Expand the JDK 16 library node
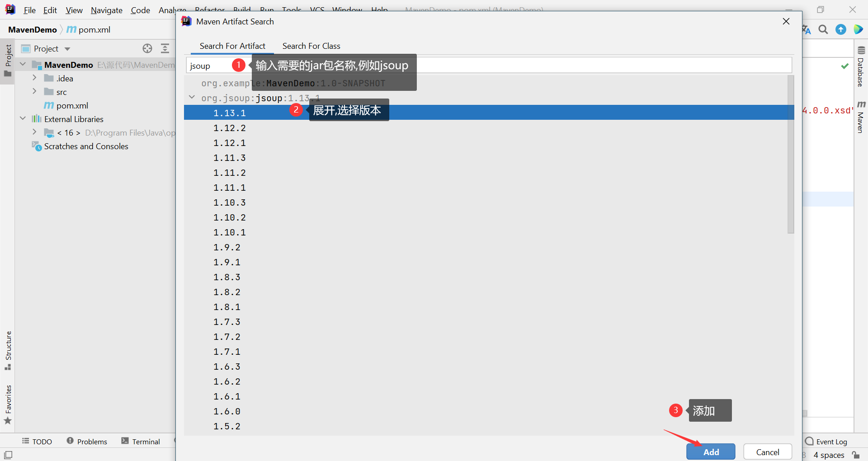The height and width of the screenshot is (461, 868). point(34,132)
